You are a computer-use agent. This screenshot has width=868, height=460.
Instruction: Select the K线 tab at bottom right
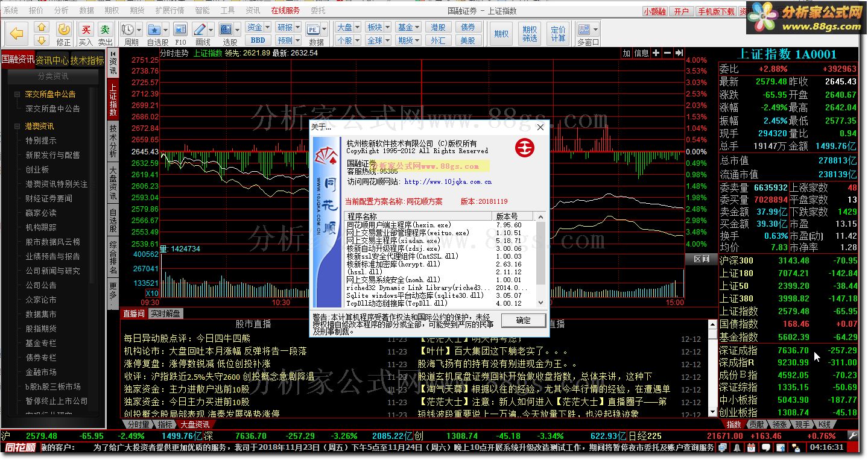[825, 425]
